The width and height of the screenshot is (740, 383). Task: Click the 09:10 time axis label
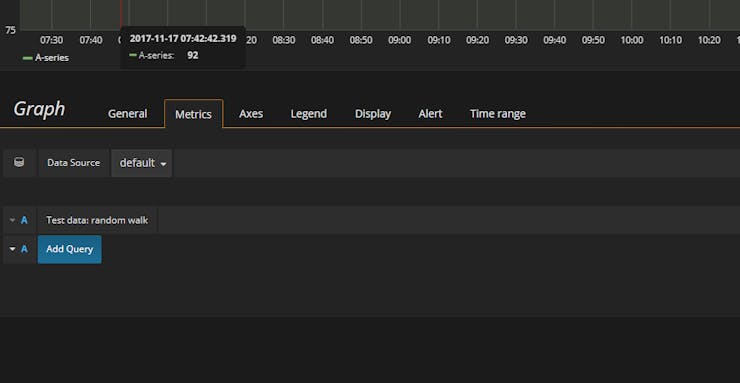pos(439,41)
